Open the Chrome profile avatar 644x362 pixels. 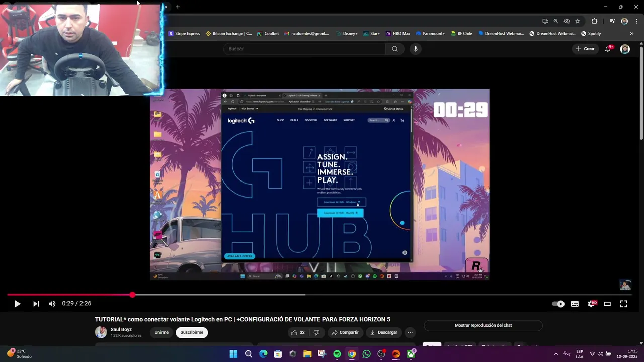624,21
